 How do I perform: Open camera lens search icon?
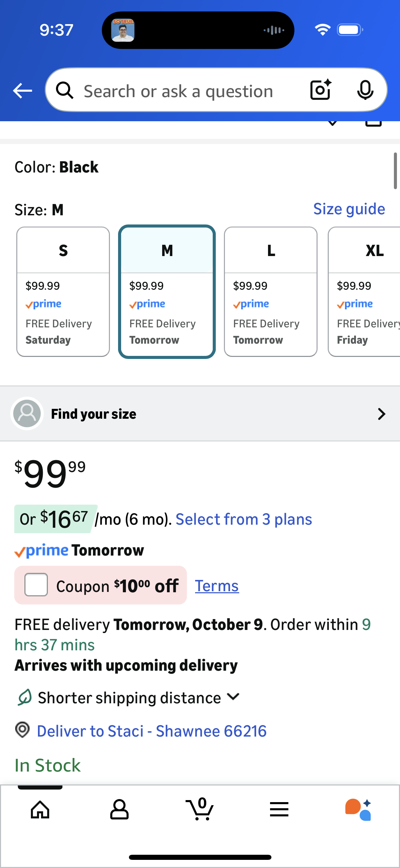click(x=321, y=90)
